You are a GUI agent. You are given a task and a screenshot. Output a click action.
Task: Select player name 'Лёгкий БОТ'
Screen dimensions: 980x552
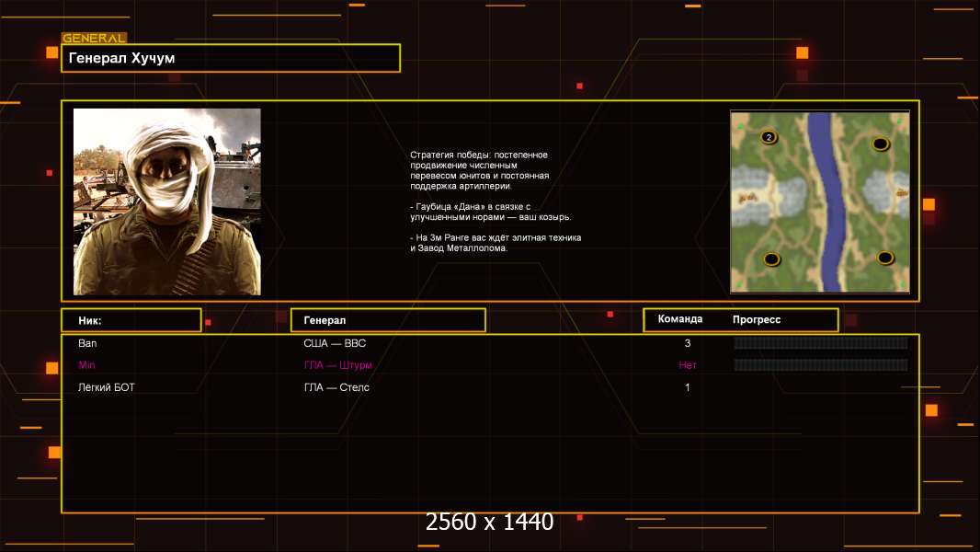point(107,387)
